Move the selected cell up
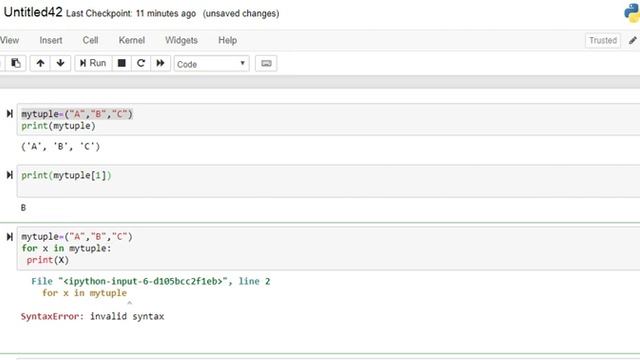The image size is (640, 360). (x=40, y=63)
